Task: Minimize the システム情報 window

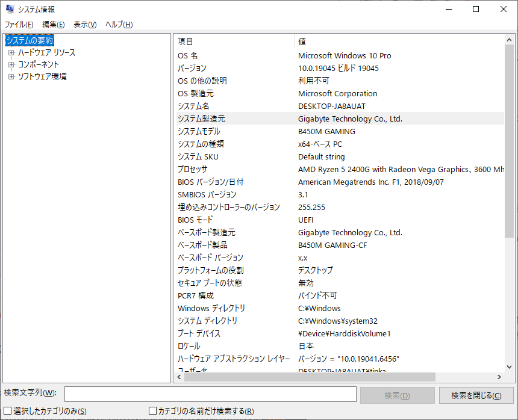Action: tap(449, 9)
